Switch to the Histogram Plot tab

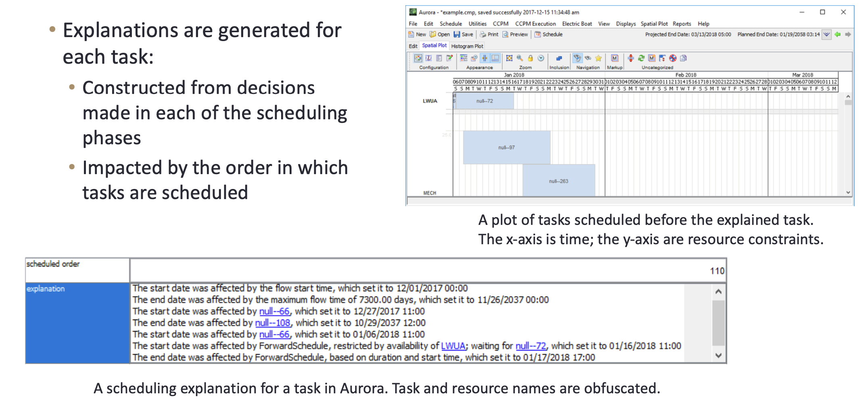coord(467,46)
